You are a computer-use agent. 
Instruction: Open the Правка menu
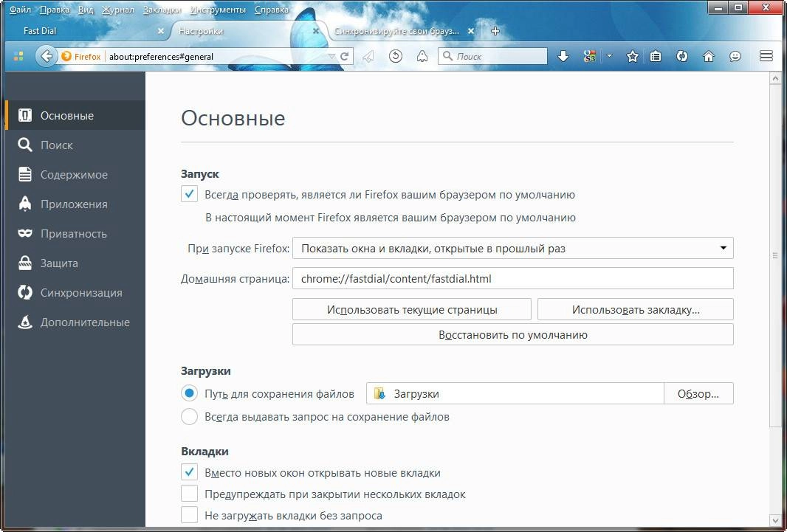click(54, 10)
